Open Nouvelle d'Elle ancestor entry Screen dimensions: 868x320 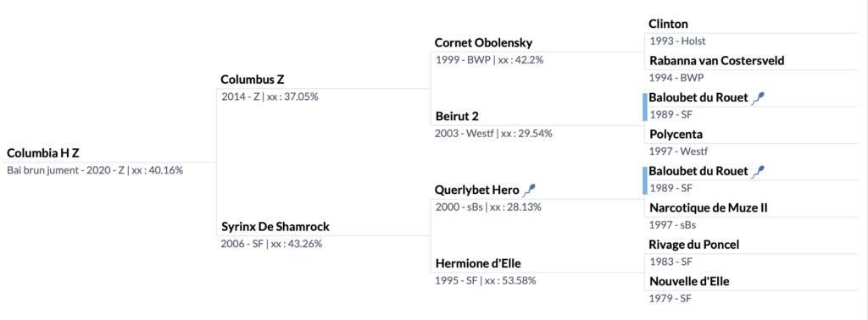pyautogui.click(x=689, y=281)
